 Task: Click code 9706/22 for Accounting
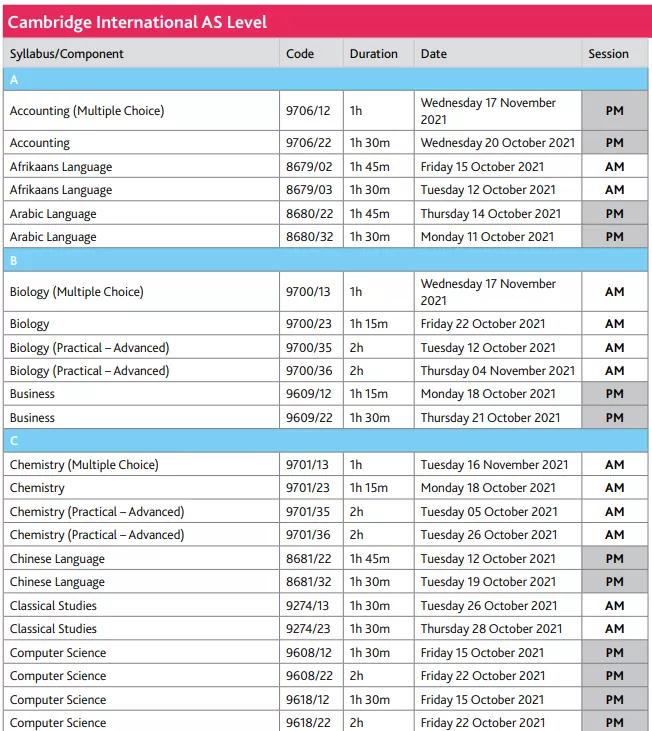pyautogui.click(x=309, y=143)
